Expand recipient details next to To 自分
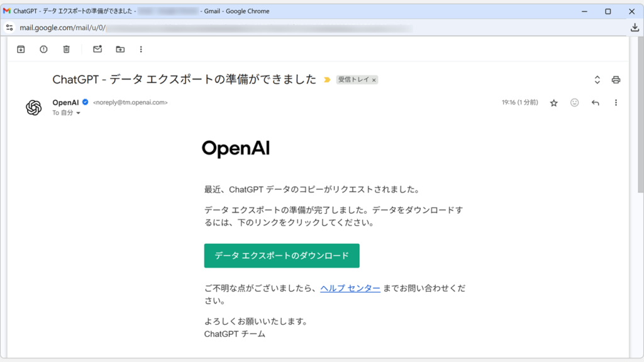The width and height of the screenshot is (644, 362). 78,113
